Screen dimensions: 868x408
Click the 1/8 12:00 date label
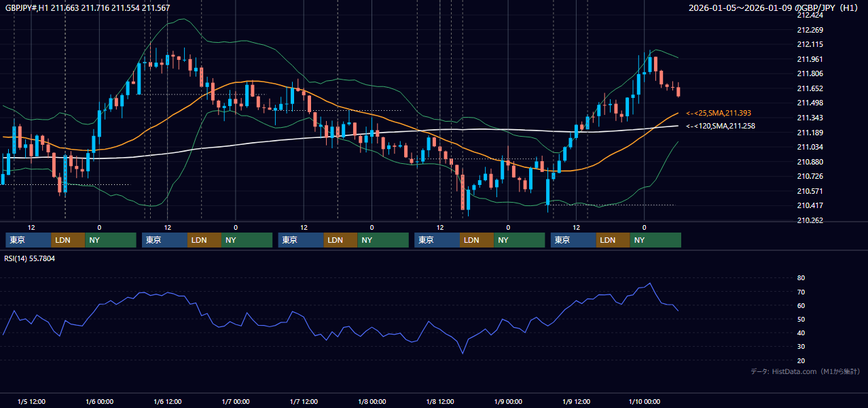[440, 402]
